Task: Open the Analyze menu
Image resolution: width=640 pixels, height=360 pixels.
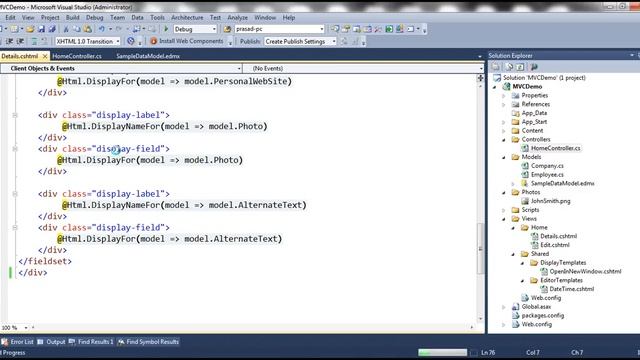Action: coord(238,18)
